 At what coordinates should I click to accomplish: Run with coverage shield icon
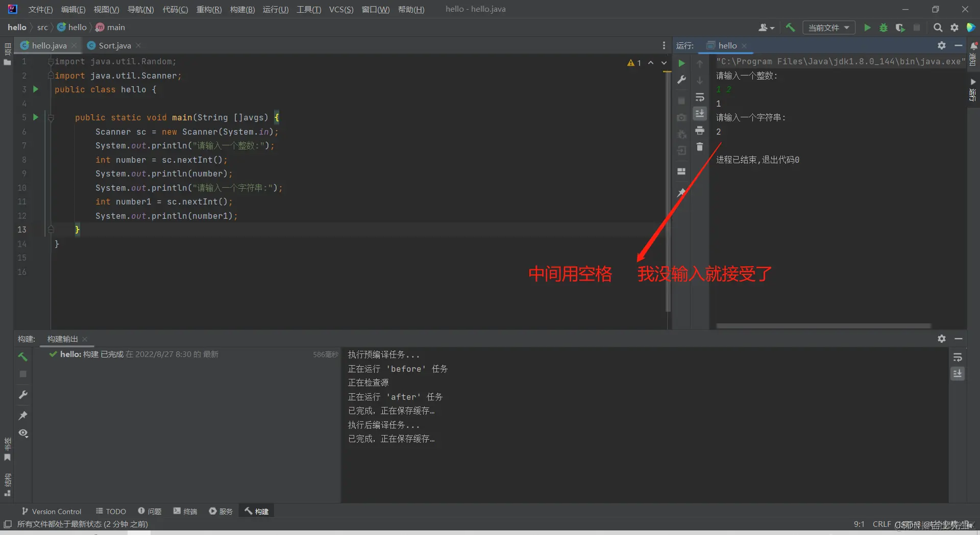pyautogui.click(x=900, y=28)
